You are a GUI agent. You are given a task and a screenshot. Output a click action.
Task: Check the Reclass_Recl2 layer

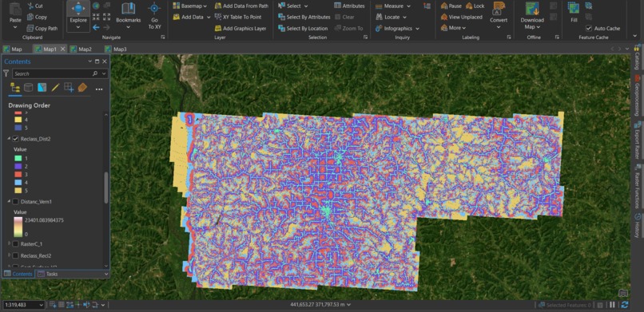click(16, 256)
